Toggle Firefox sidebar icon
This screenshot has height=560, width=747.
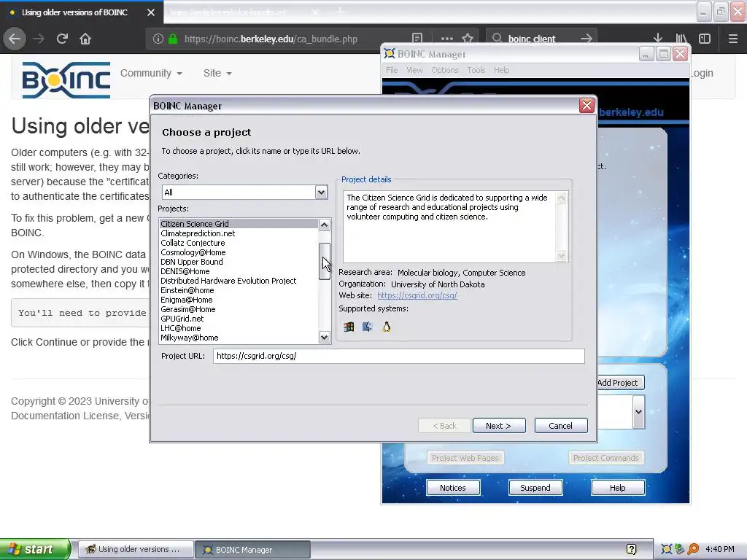tap(705, 39)
